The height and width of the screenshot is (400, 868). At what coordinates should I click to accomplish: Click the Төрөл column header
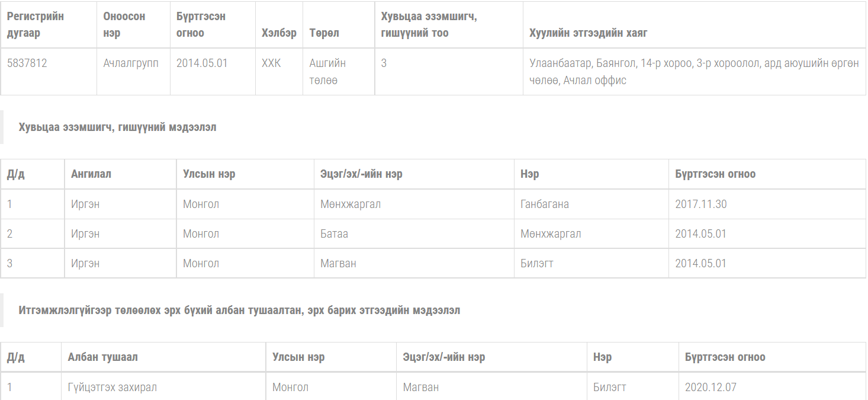(324, 33)
